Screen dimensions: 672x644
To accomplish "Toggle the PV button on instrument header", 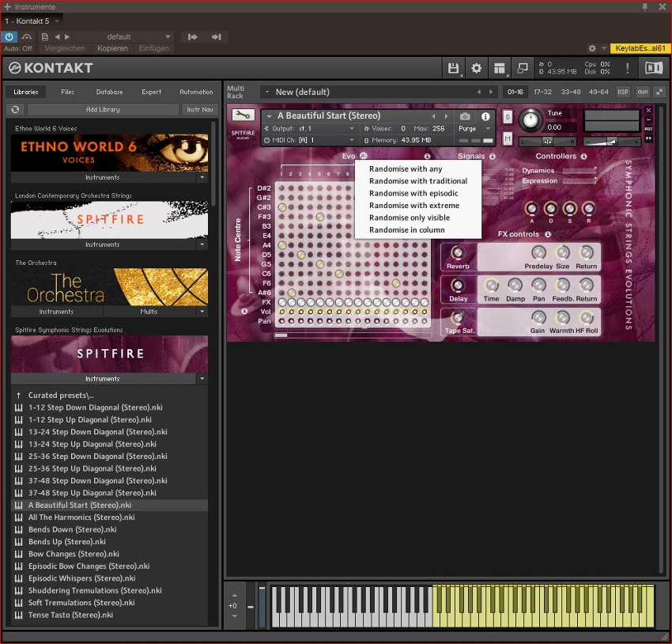I will 648,138.
